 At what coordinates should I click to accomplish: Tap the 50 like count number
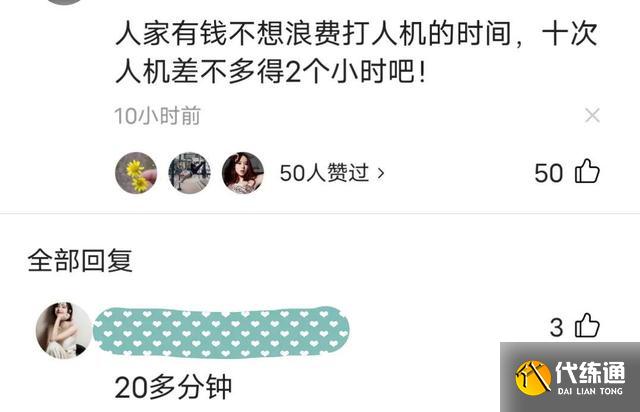click(548, 173)
